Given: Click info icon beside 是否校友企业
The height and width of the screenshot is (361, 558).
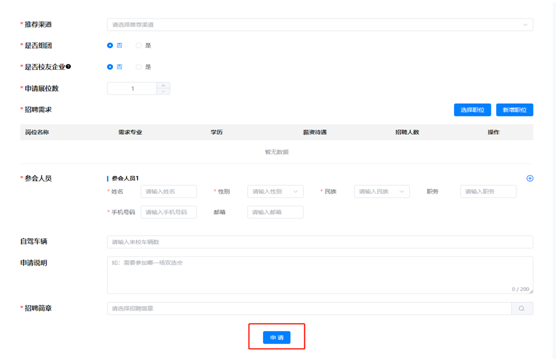Looking at the screenshot, I should pyautogui.click(x=69, y=66).
